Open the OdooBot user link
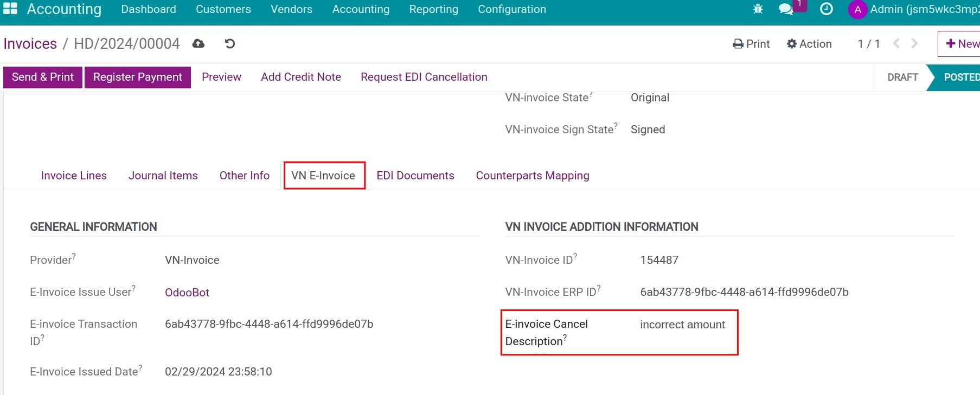The height and width of the screenshot is (395, 980). click(x=187, y=293)
